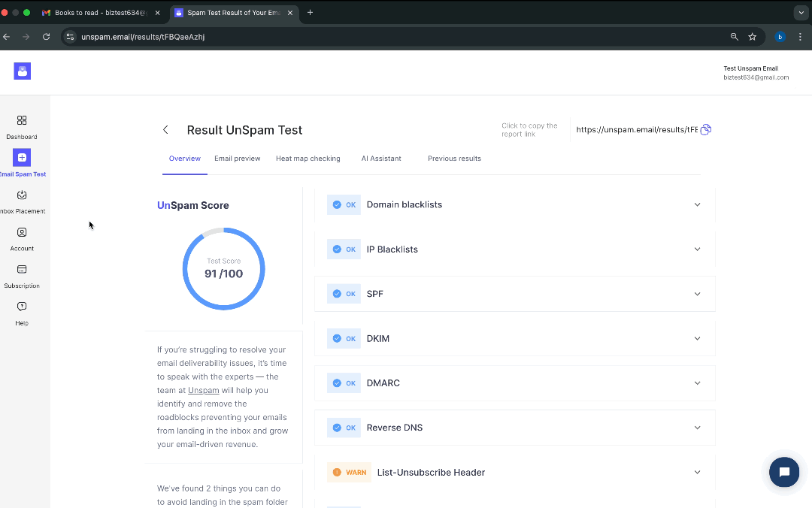Open the Chrome three-dot menu

click(x=800, y=37)
